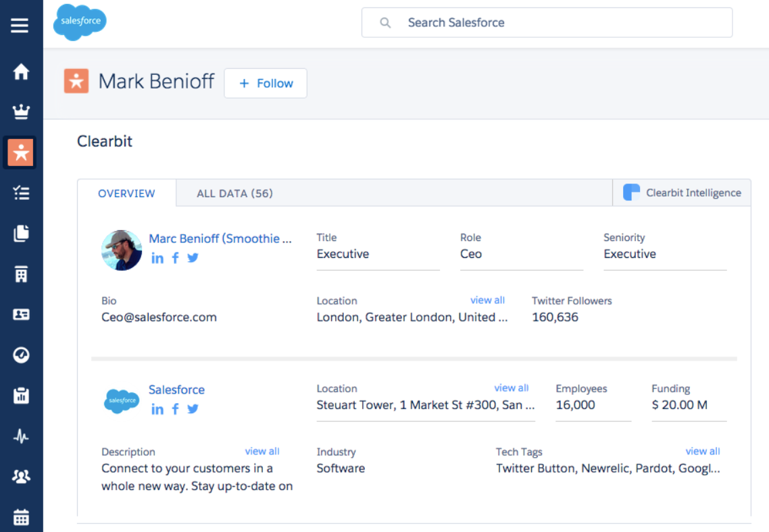Image resolution: width=769 pixels, height=532 pixels.
Task: Open the hamburger navigation menu
Action: [x=20, y=25]
